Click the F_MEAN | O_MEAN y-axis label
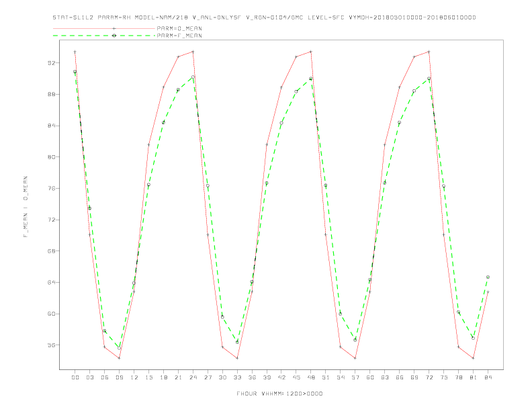Image resolution: width=532 pixels, height=411 pixels. tap(26, 207)
